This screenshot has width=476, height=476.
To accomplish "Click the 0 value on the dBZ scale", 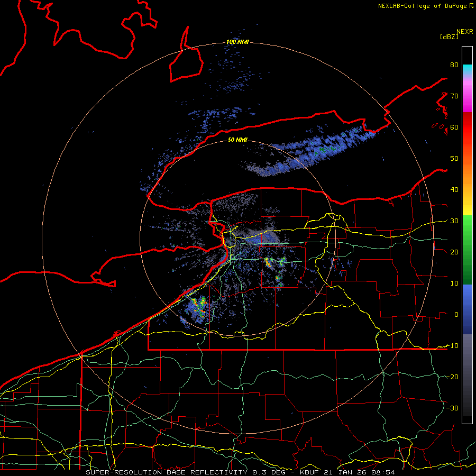I will [x=456, y=315].
